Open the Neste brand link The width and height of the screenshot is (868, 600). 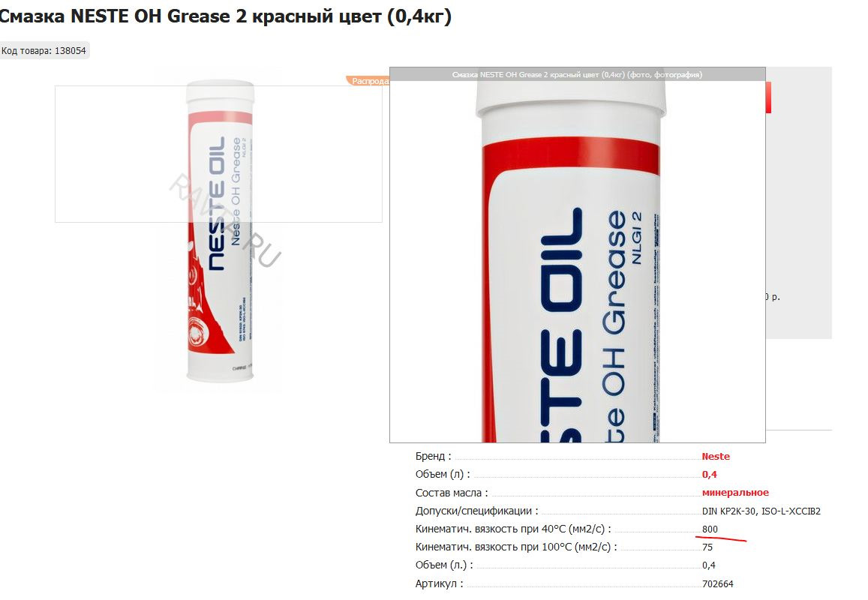coord(715,456)
